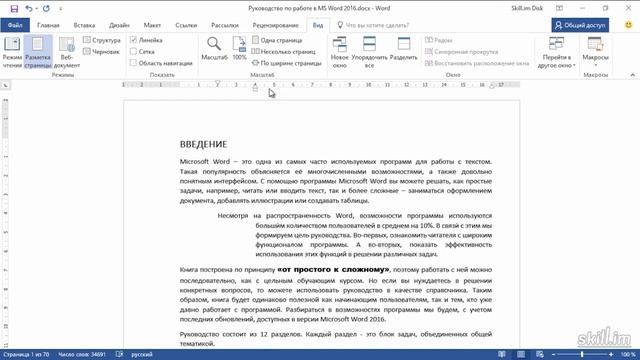640x360 pixels.
Task: Choose По ширине страницы zoom option
Action: pyautogui.click(x=287, y=63)
